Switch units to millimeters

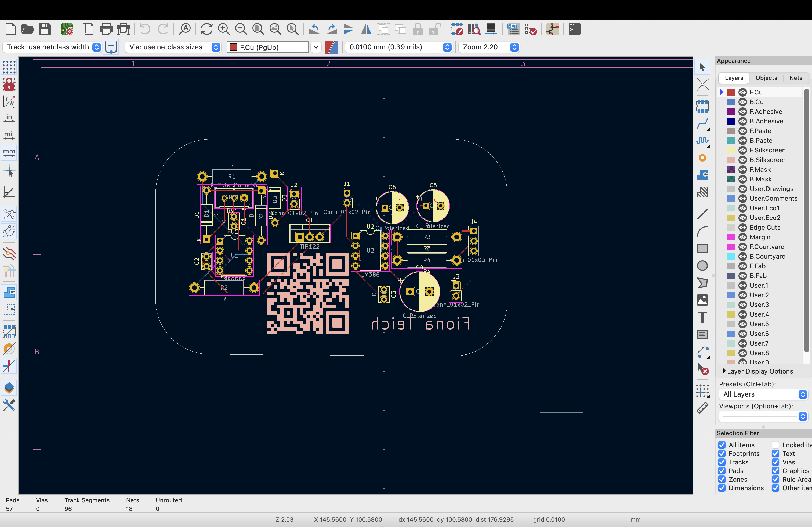pos(9,152)
